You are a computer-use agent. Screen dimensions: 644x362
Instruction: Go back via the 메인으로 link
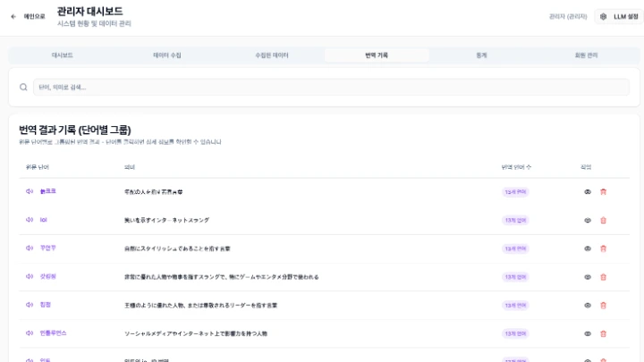pos(35,17)
